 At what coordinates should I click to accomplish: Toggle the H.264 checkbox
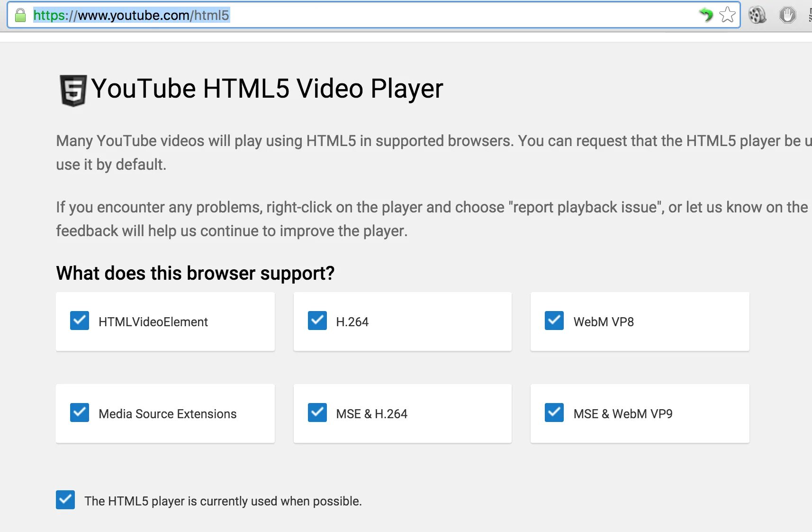point(317,321)
